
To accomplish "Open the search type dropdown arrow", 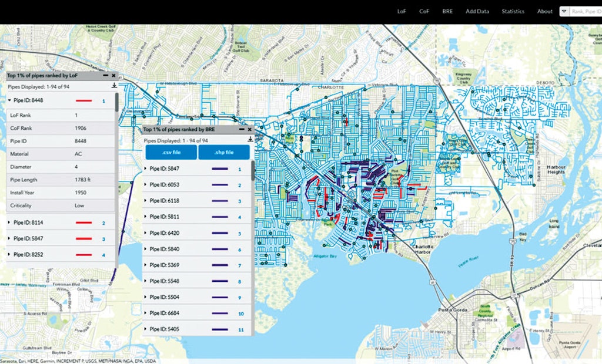I will (564, 12).
